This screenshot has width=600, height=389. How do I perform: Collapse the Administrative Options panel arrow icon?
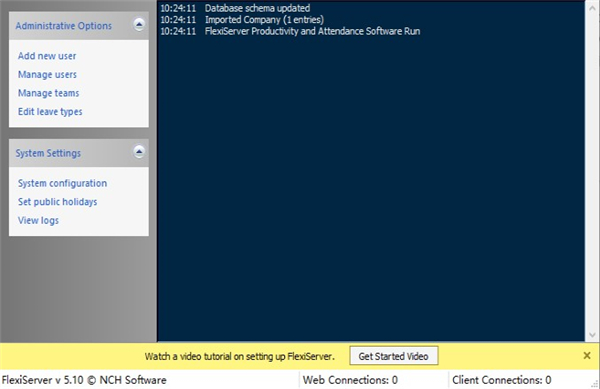139,25
